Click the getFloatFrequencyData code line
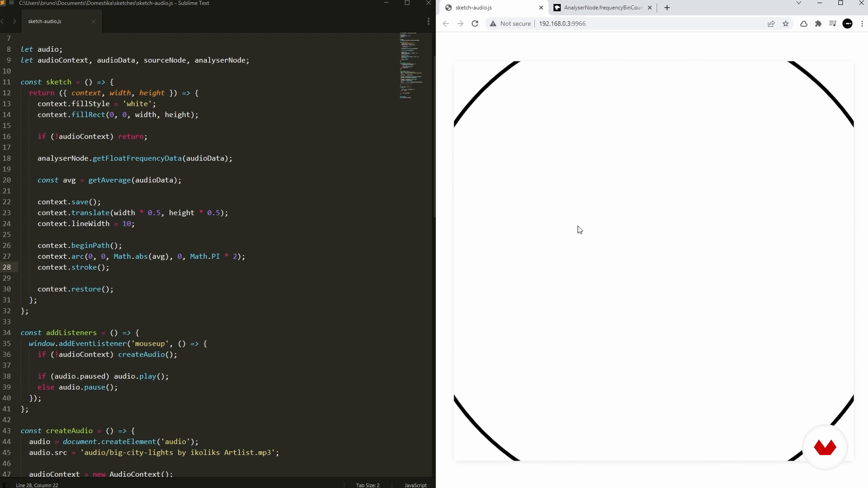 135,158
